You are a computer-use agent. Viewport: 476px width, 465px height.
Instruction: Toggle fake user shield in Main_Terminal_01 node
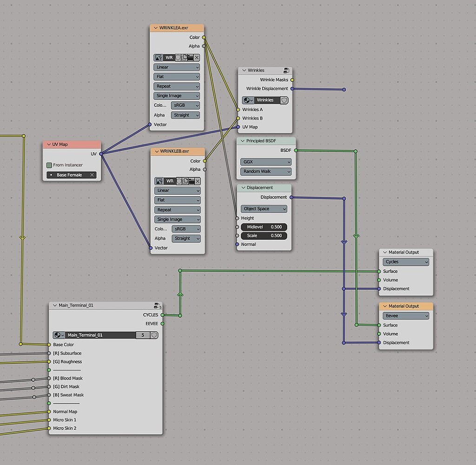point(154,335)
